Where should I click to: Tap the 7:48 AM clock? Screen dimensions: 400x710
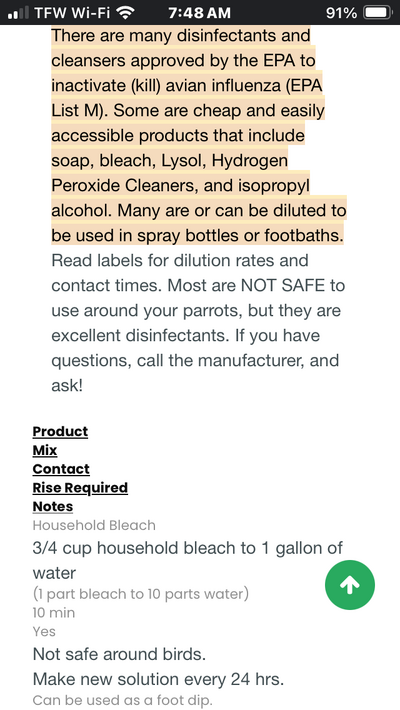pos(199,13)
